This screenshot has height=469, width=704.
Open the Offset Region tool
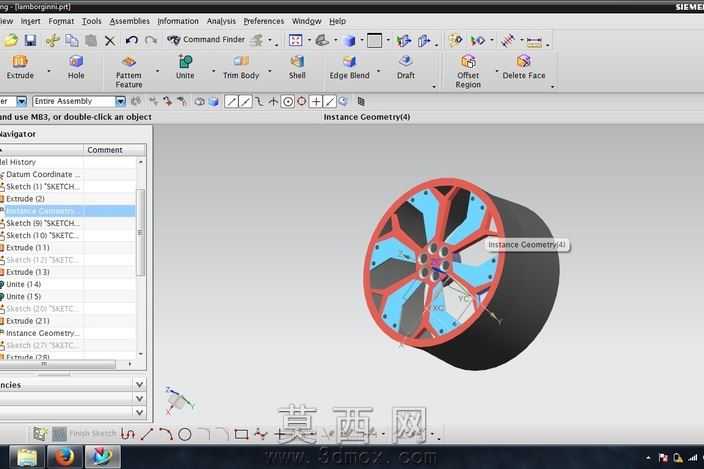pos(468,71)
